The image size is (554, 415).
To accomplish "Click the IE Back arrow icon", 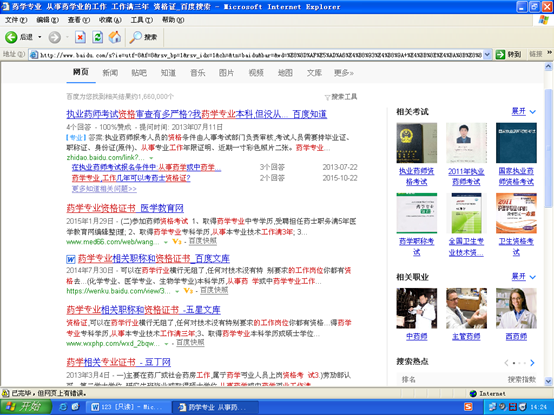I will coord(11,37).
